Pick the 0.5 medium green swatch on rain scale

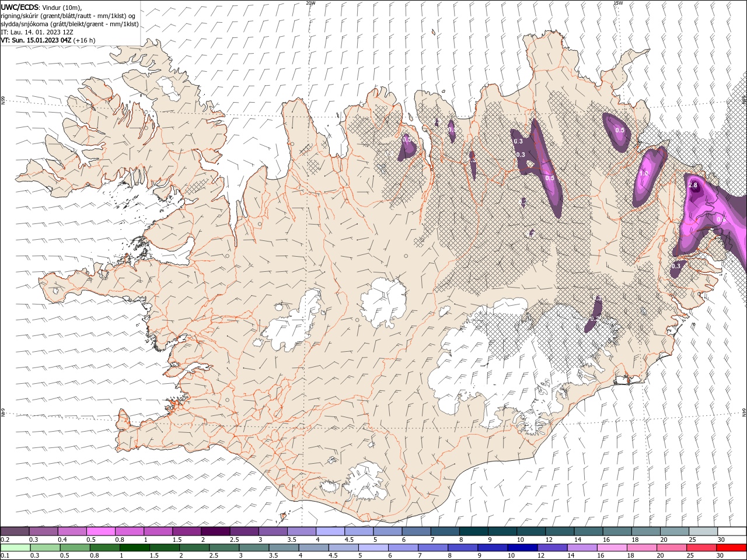[75, 548]
